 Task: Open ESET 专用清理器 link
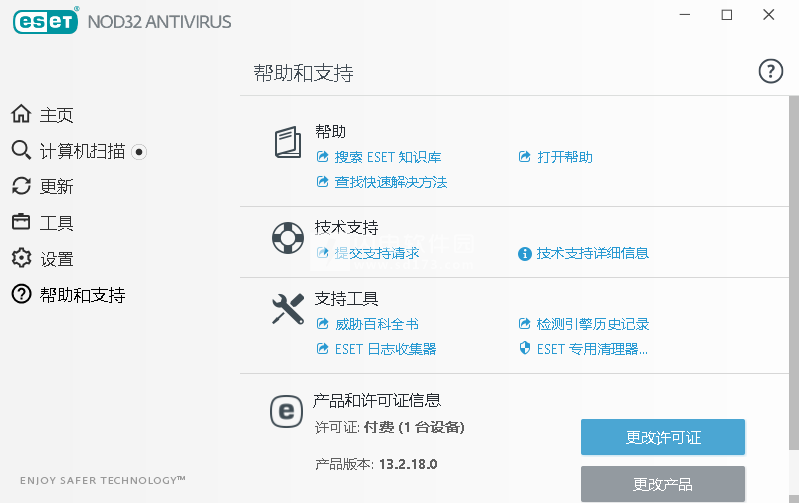pos(592,349)
